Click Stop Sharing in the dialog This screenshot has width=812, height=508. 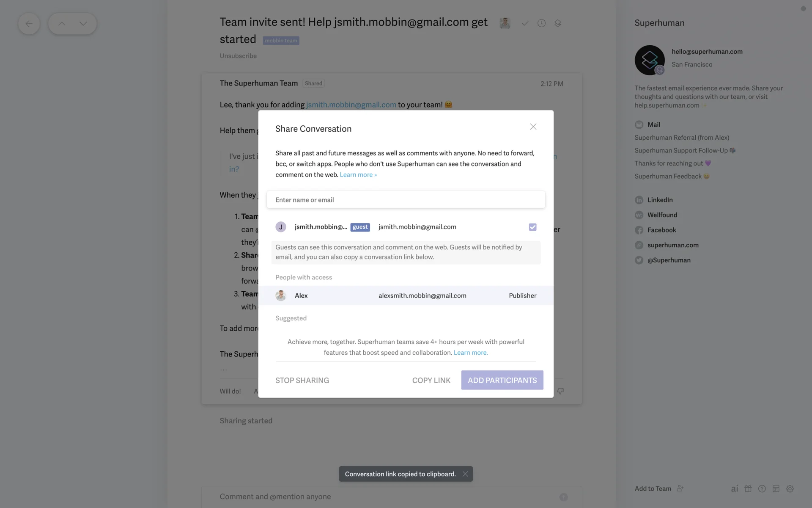(302, 380)
